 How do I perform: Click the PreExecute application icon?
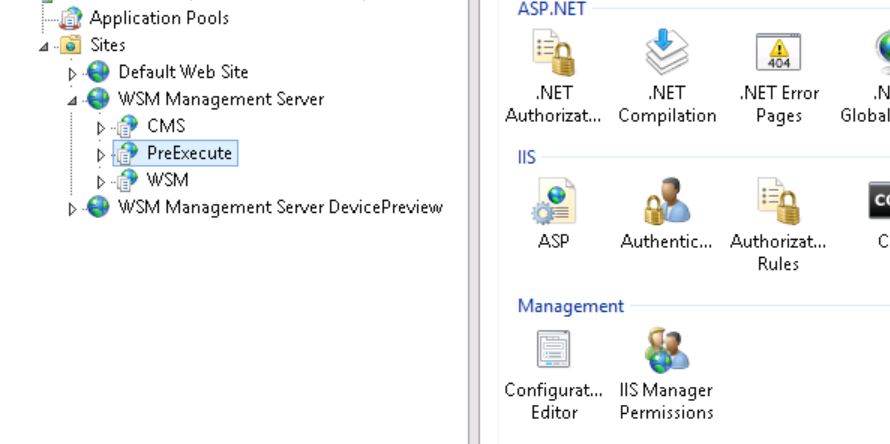point(127,153)
